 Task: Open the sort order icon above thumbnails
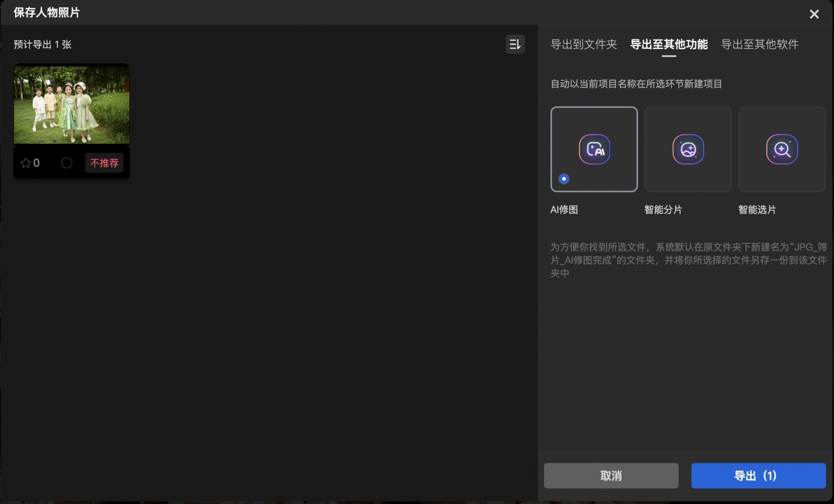click(515, 44)
